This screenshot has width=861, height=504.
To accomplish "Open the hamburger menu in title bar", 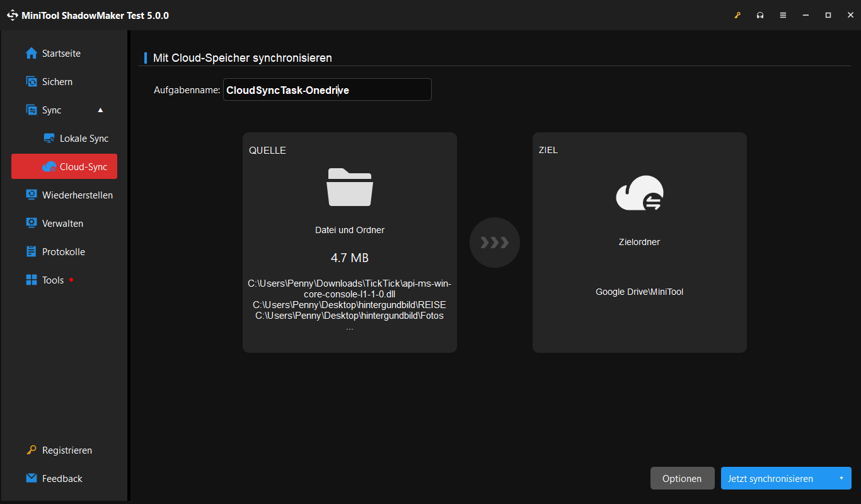I will [783, 15].
